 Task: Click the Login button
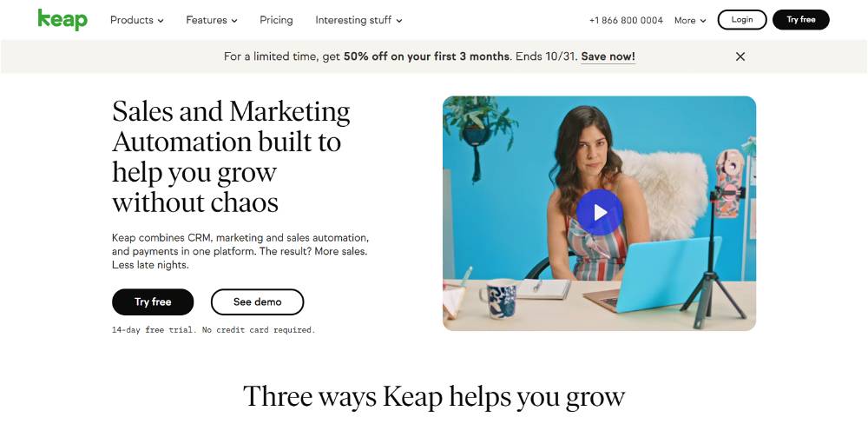[x=742, y=19]
